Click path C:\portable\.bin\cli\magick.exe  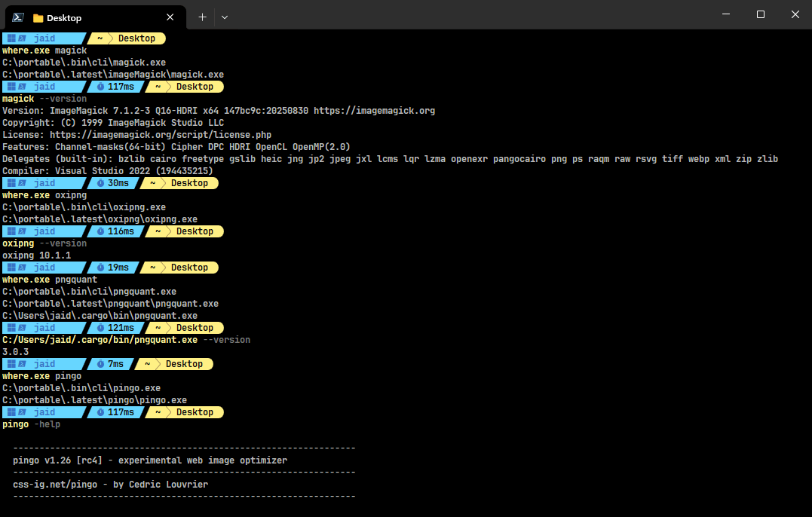(84, 63)
